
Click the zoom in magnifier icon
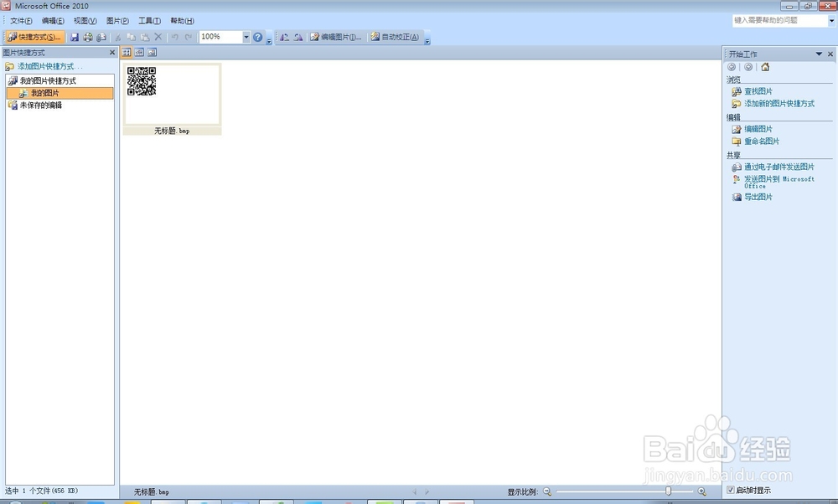coord(701,491)
